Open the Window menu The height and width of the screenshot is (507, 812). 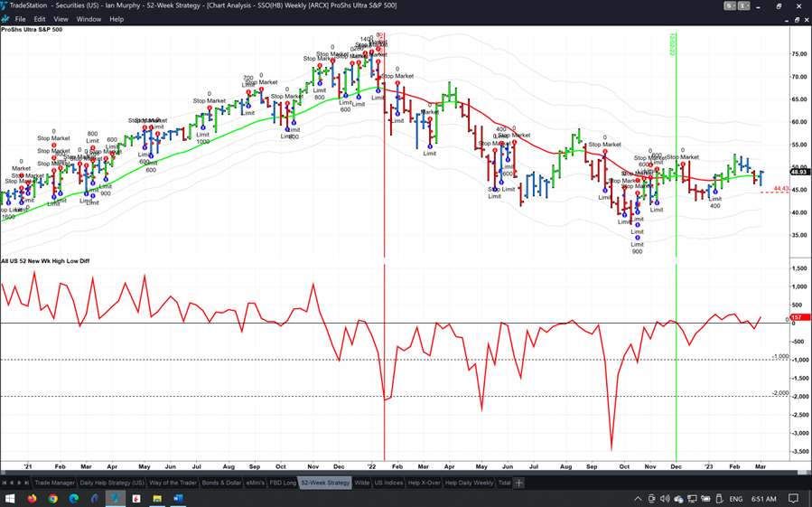[89, 19]
